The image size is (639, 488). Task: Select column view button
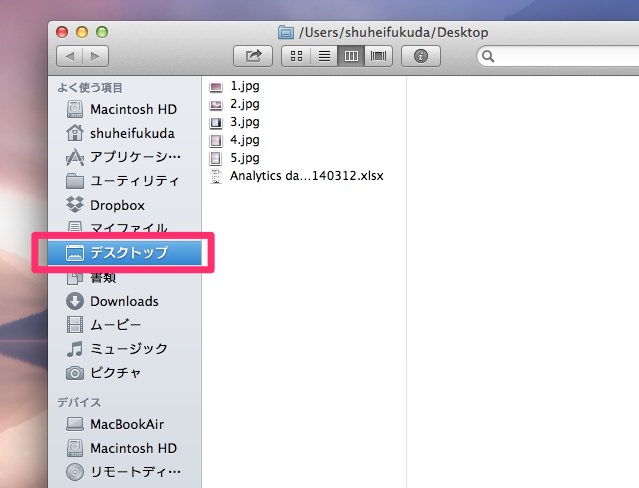tap(351, 56)
